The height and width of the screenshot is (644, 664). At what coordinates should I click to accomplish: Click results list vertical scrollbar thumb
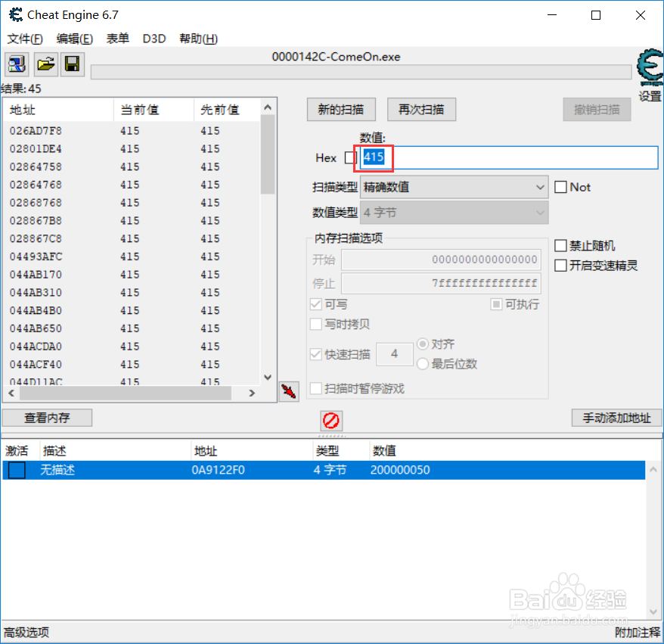[268, 154]
